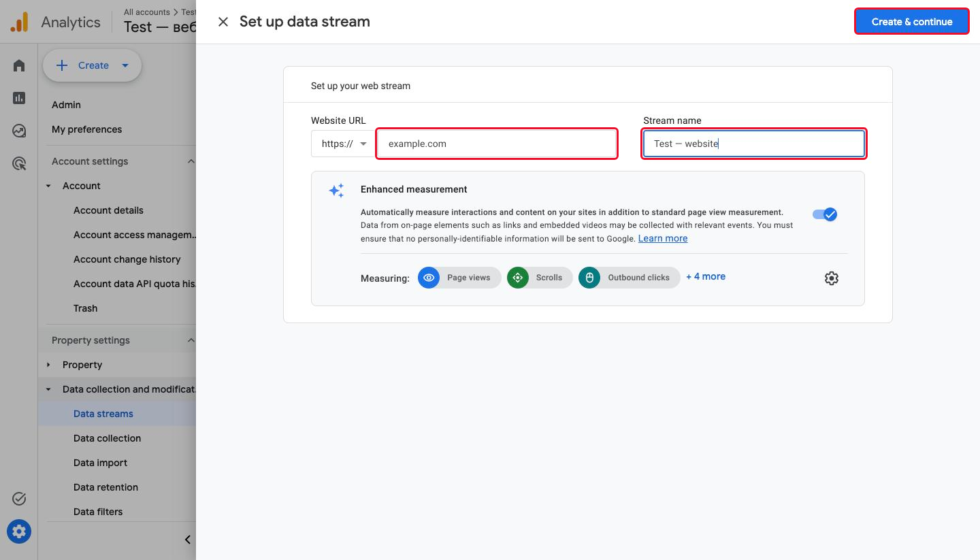Turn off the Enhanced measurement switch
The height and width of the screenshot is (560, 980).
pyautogui.click(x=825, y=214)
